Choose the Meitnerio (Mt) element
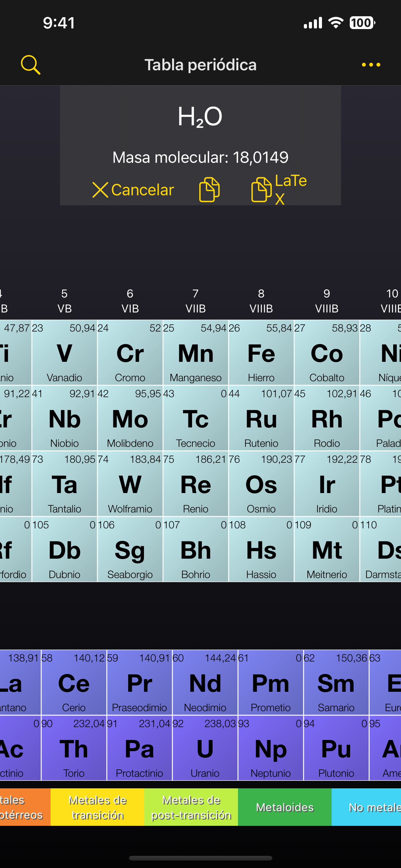 [327, 549]
